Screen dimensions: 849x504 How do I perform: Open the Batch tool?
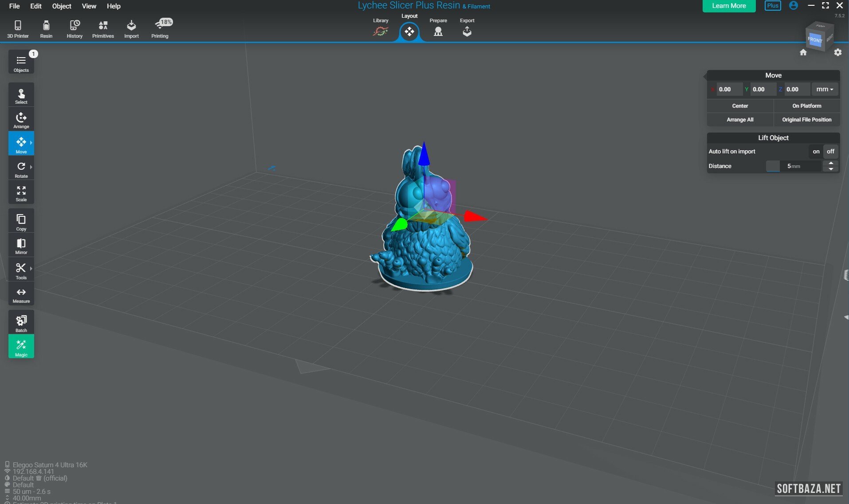tap(21, 321)
